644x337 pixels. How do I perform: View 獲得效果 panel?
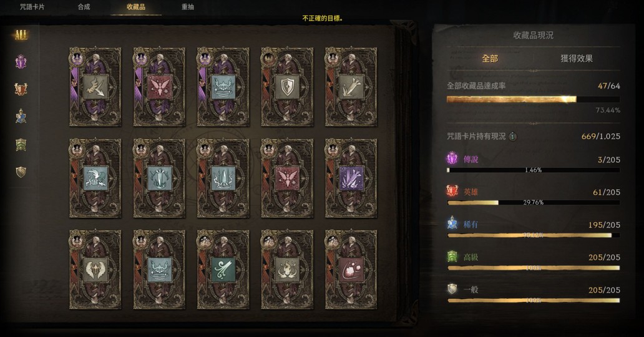click(x=577, y=59)
